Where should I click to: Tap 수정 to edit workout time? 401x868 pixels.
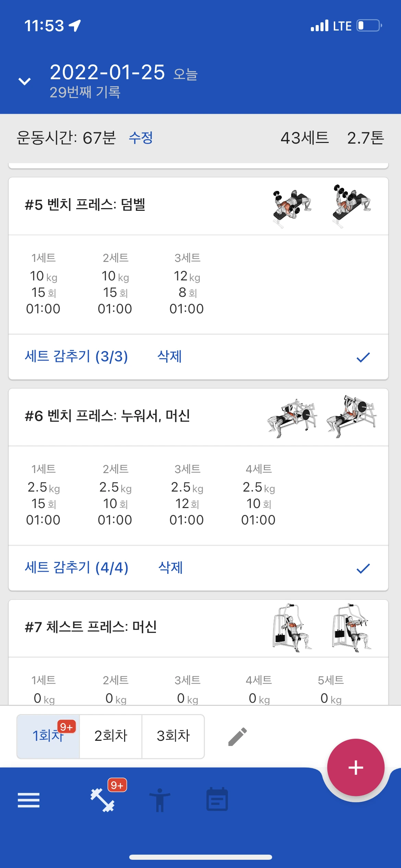(x=141, y=138)
